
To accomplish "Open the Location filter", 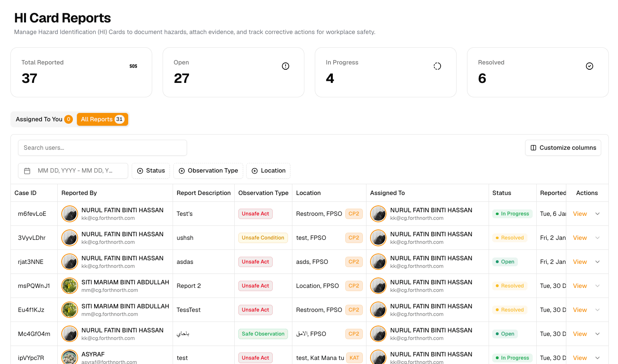I will (x=268, y=171).
